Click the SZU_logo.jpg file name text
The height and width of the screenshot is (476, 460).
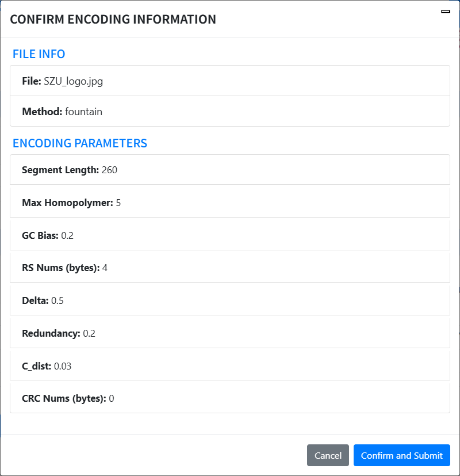click(x=73, y=81)
